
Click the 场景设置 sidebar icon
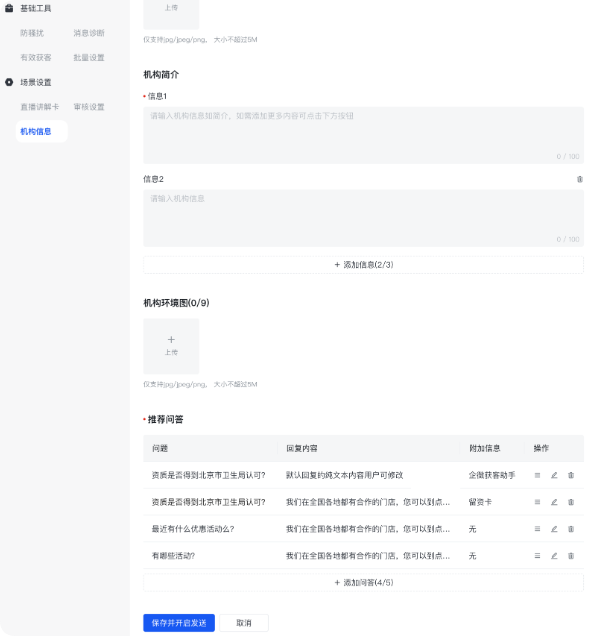click(9, 82)
